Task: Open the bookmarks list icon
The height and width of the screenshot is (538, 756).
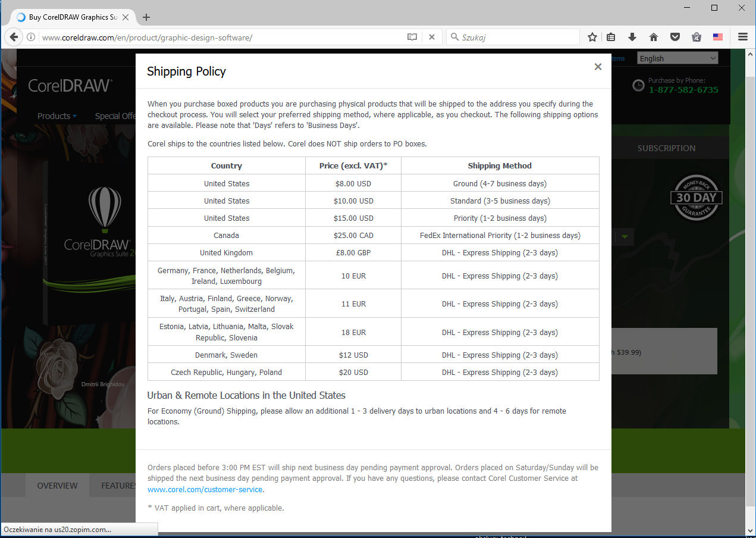Action: [x=611, y=37]
